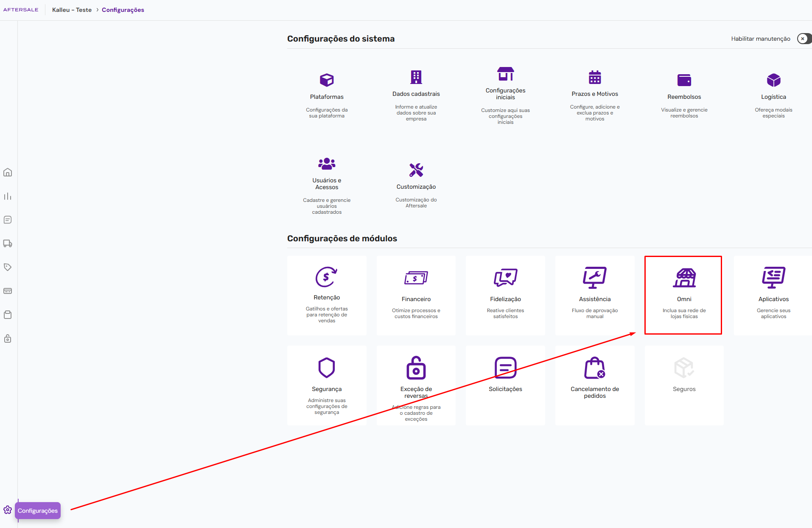Click the Assistência module title

coord(595,299)
